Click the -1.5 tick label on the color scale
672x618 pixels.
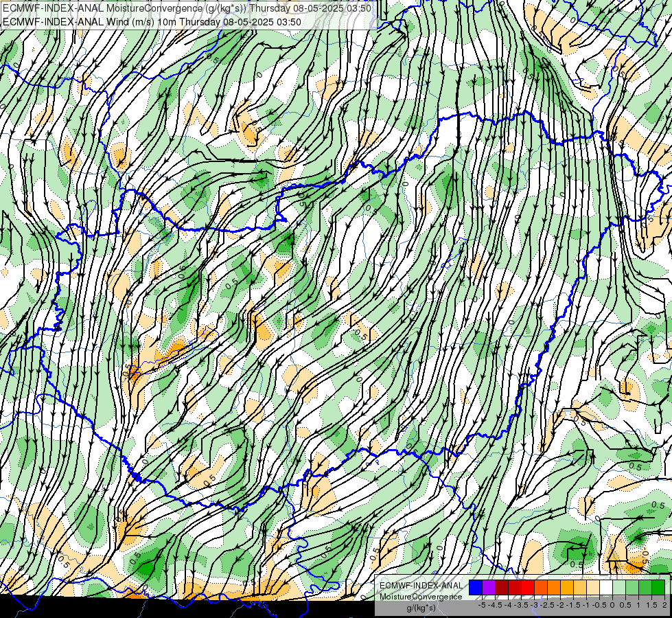pos(573,605)
